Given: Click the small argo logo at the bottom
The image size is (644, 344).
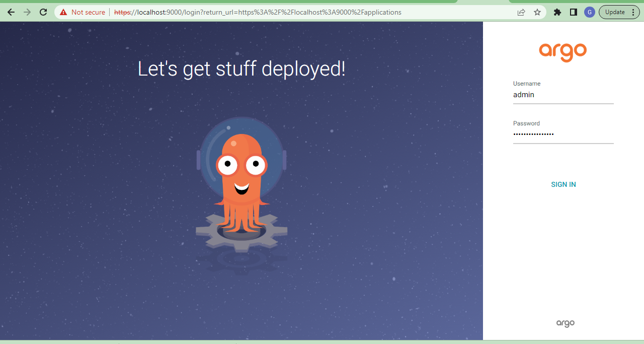Looking at the screenshot, I should pyautogui.click(x=565, y=323).
